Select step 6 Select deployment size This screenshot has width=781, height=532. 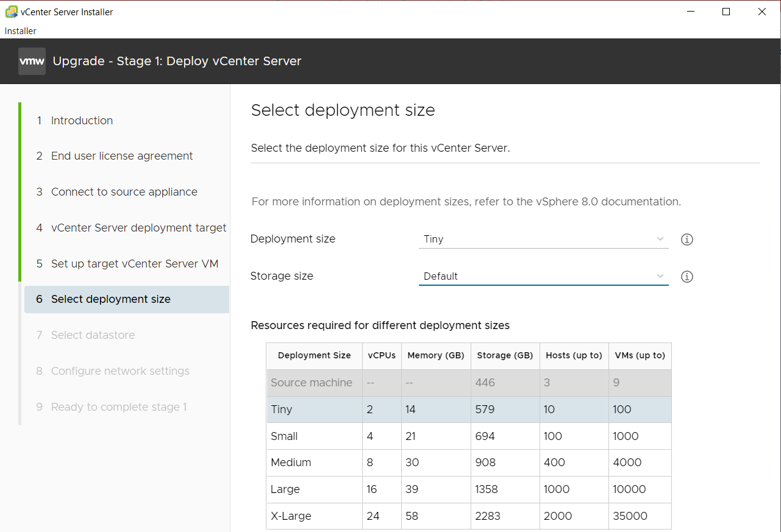tap(127, 299)
